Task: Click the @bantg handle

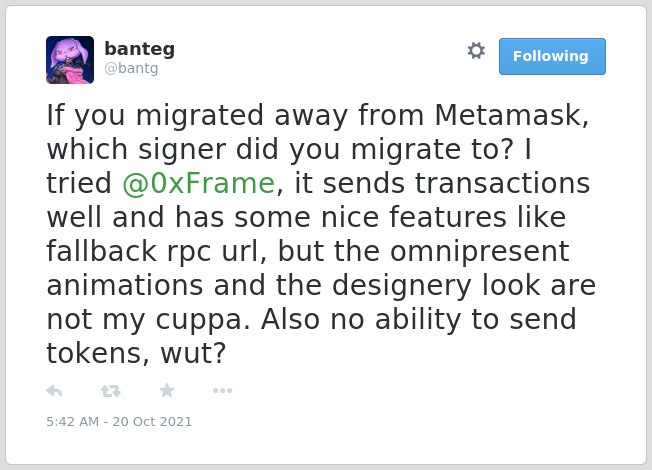Action: click(x=131, y=68)
